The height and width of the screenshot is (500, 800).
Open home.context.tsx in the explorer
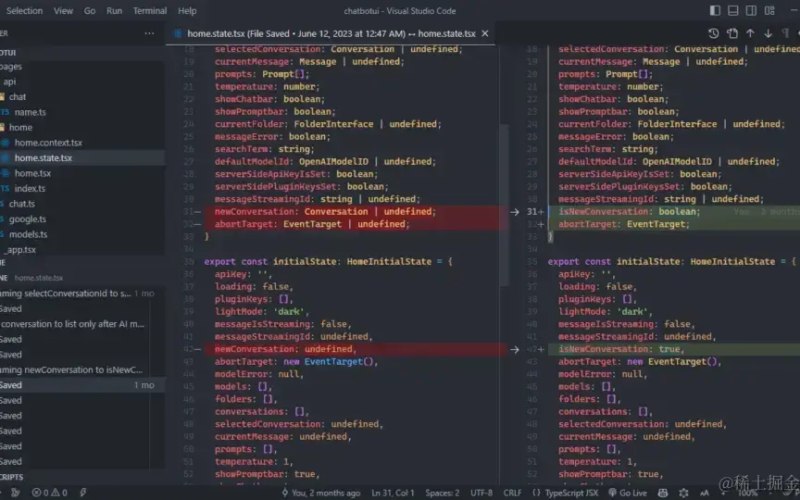[48, 143]
